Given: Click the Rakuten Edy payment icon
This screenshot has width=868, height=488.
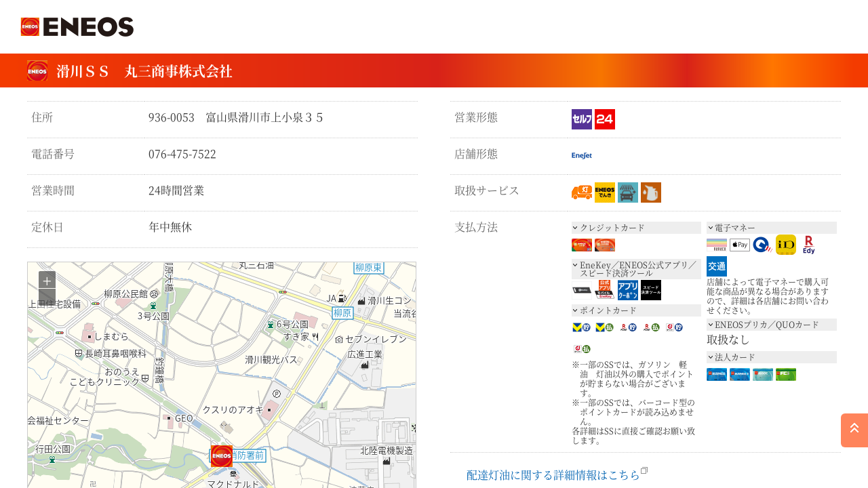Looking at the screenshot, I should click(x=808, y=245).
